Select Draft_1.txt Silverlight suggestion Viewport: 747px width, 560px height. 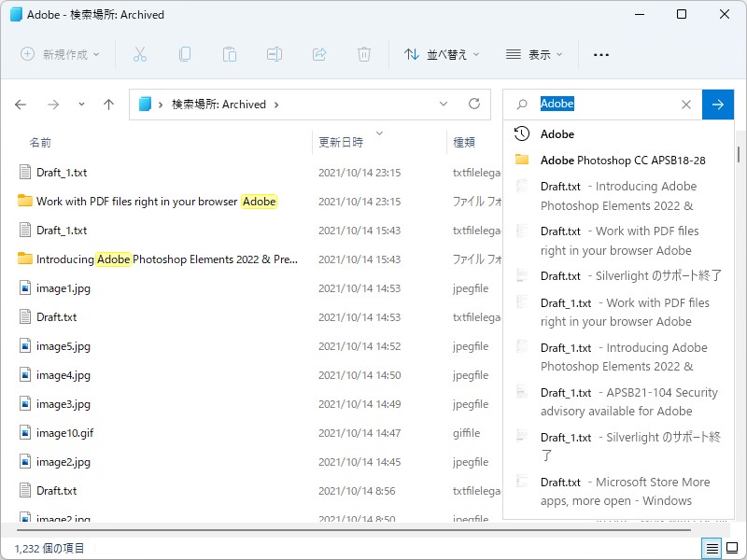[618, 446]
